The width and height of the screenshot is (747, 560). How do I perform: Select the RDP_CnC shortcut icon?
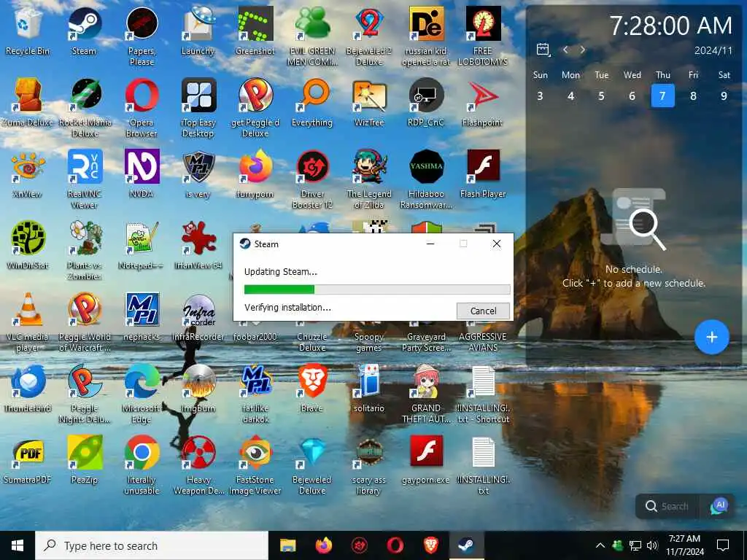coord(426,96)
